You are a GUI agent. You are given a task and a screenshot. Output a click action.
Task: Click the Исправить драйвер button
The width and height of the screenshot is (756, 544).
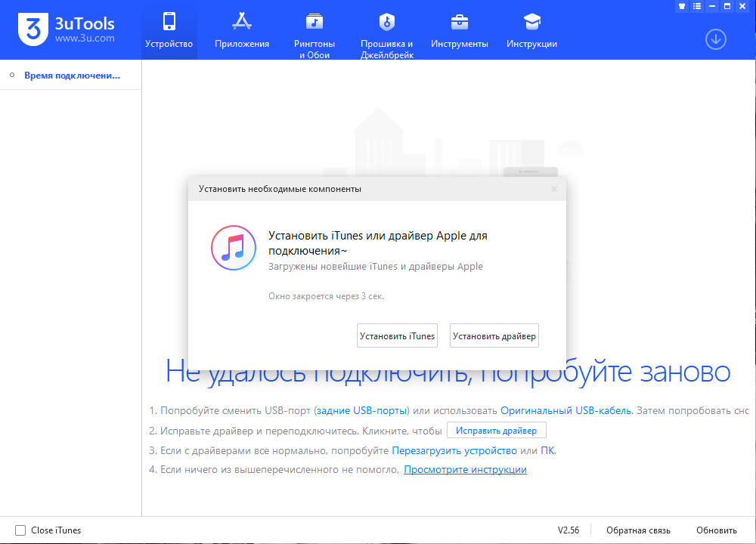pyautogui.click(x=496, y=430)
